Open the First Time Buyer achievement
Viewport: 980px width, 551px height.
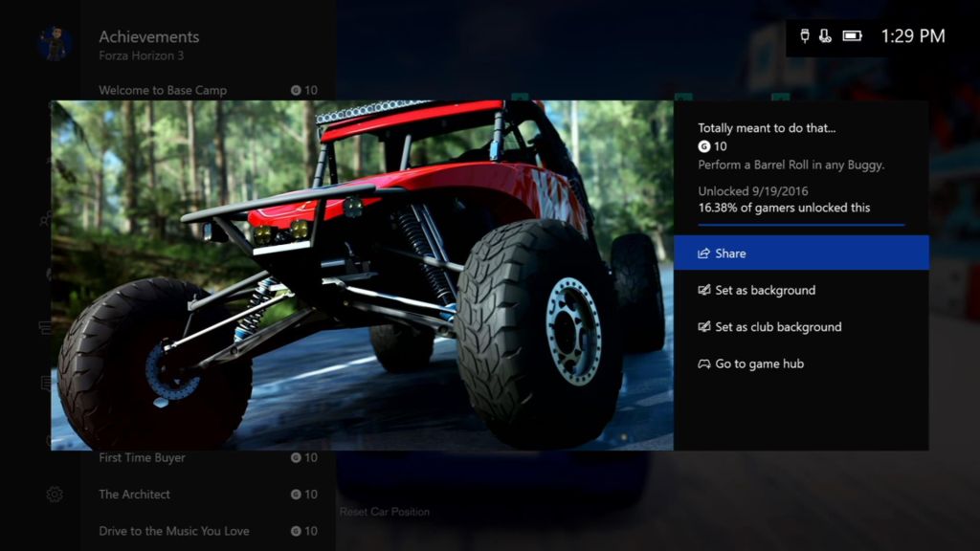(208, 458)
